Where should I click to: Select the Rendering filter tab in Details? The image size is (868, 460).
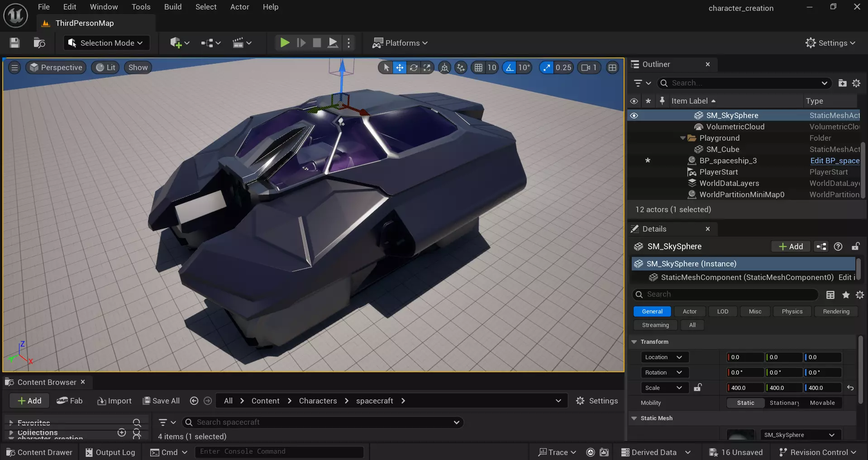pos(836,311)
